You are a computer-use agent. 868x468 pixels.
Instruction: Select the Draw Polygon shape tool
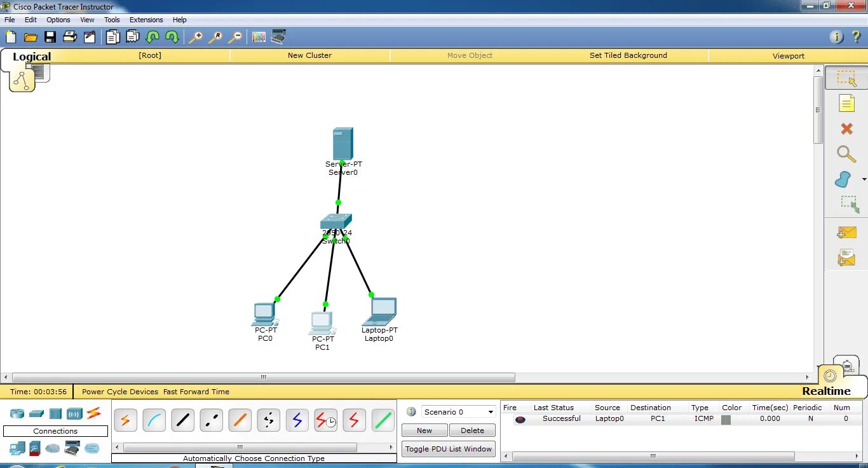pyautogui.click(x=843, y=179)
